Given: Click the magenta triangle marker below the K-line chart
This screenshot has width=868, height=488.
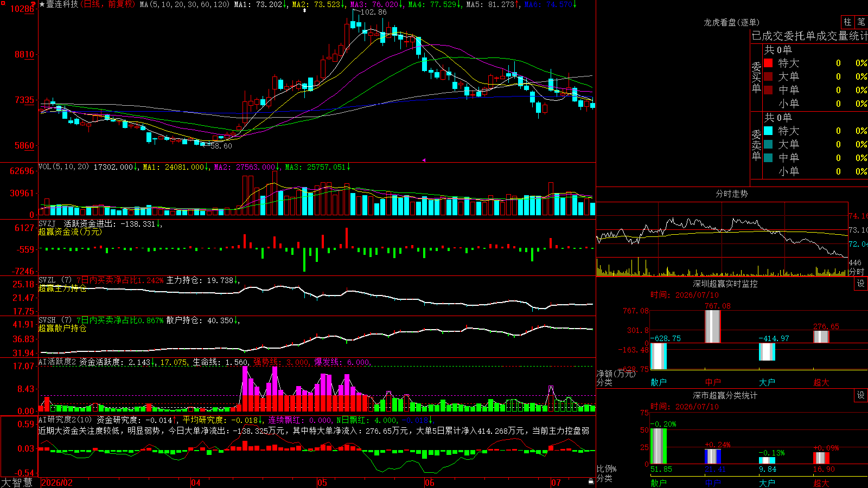Looking at the screenshot, I should point(424,160).
